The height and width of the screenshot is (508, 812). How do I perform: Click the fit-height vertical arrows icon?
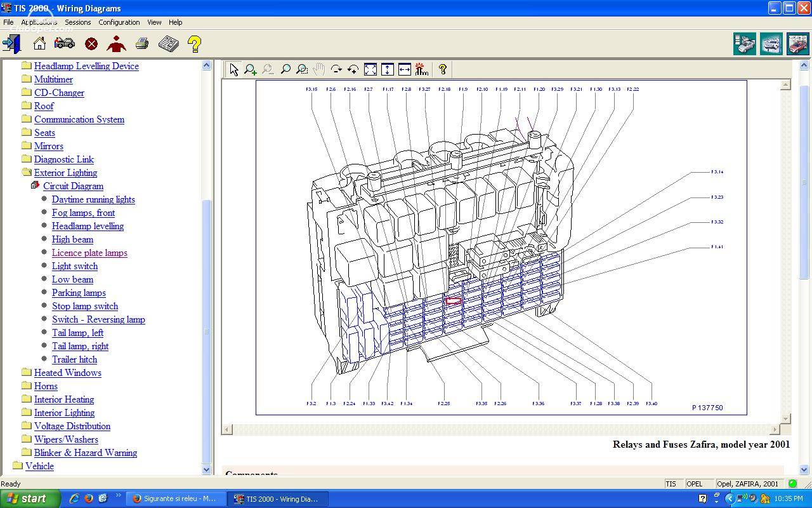pyautogui.click(x=388, y=69)
